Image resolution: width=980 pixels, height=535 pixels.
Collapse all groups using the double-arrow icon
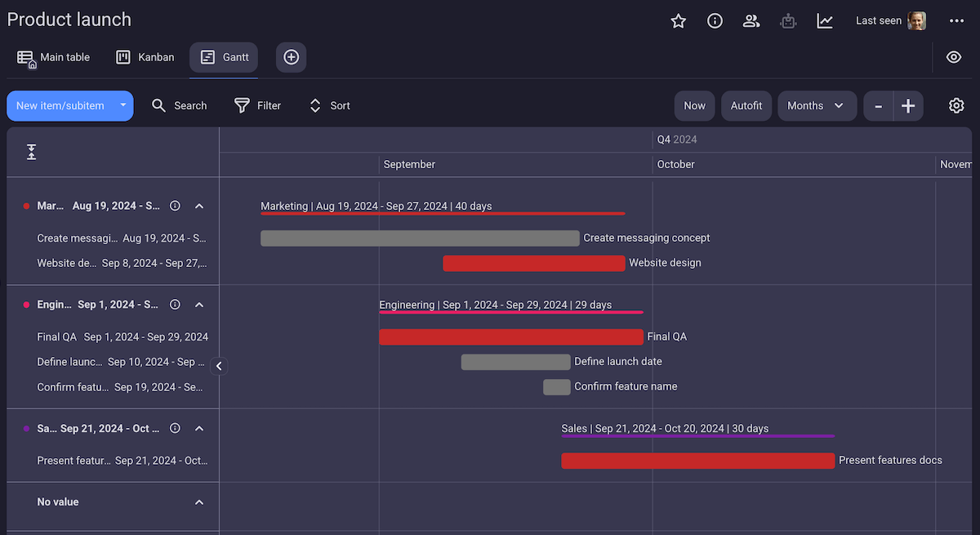pyautogui.click(x=31, y=152)
